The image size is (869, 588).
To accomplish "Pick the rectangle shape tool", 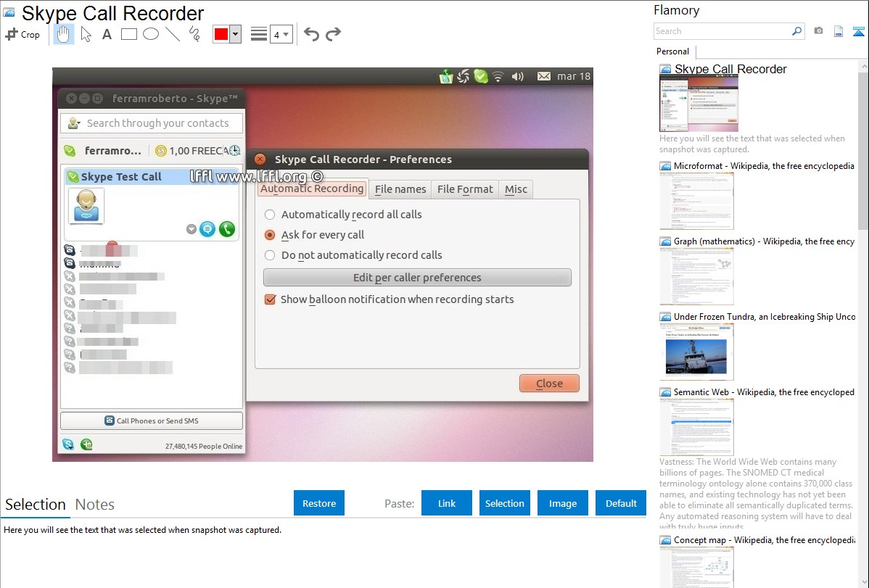I will pyautogui.click(x=128, y=34).
